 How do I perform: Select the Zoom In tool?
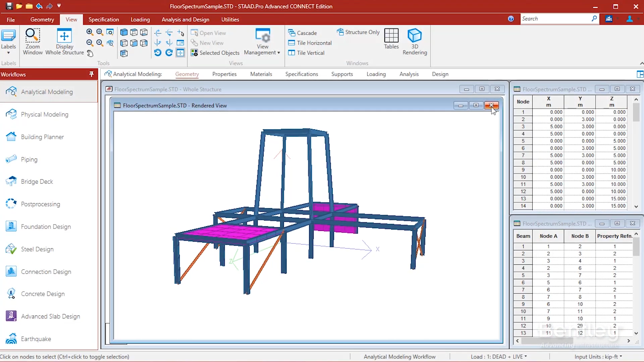click(90, 32)
